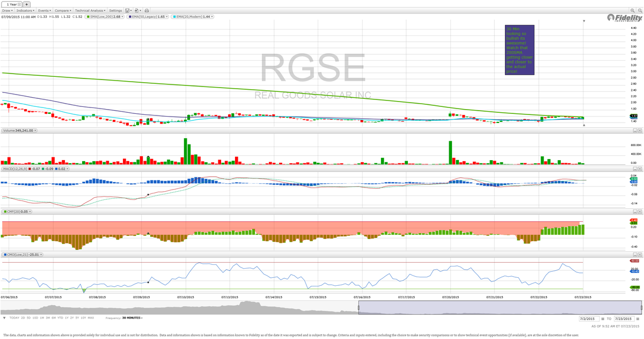Select the YTD time range
Screen dimensions: 644x339
point(61,318)
